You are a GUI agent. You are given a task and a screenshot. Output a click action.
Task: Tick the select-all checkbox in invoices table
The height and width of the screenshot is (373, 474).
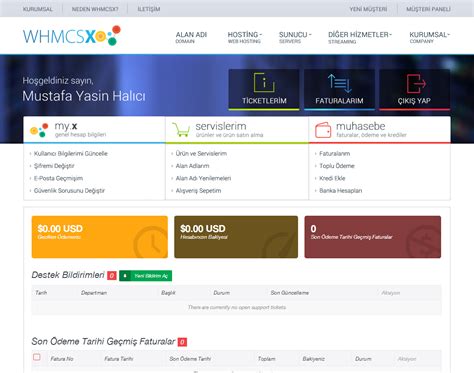click(37, 357)
